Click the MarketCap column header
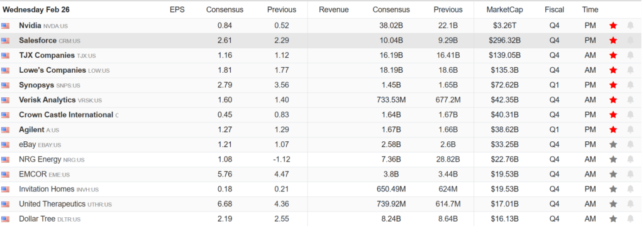The height and width of the screenshot is (226, 644). (x=505, y=9)
